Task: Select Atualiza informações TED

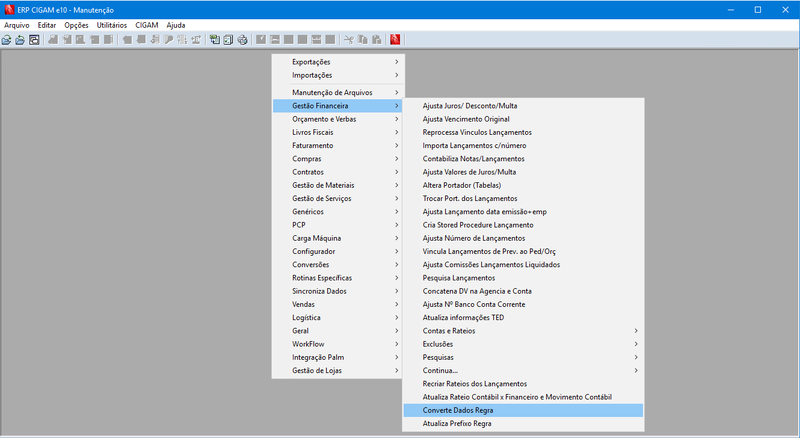Action: (x=523, y=318)
